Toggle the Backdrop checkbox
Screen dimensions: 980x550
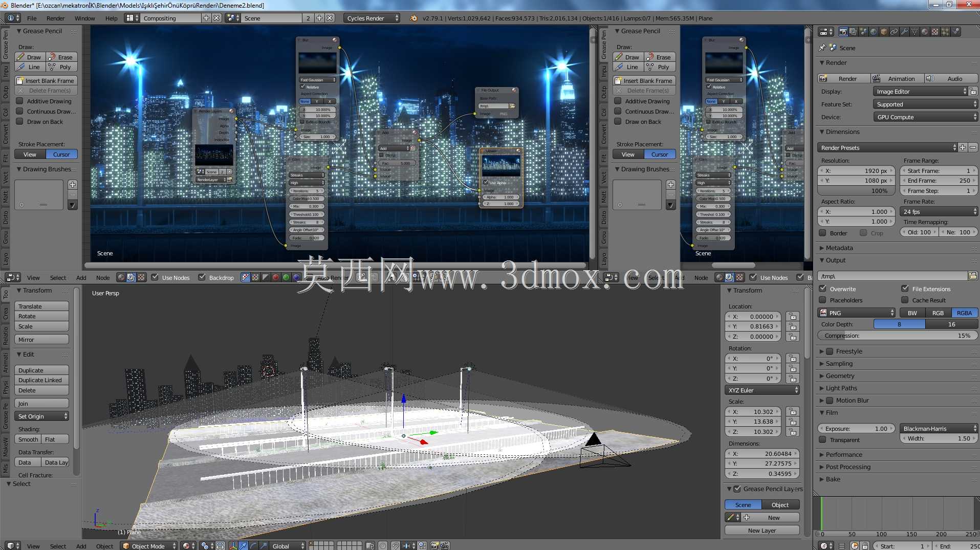coord(202,277)
